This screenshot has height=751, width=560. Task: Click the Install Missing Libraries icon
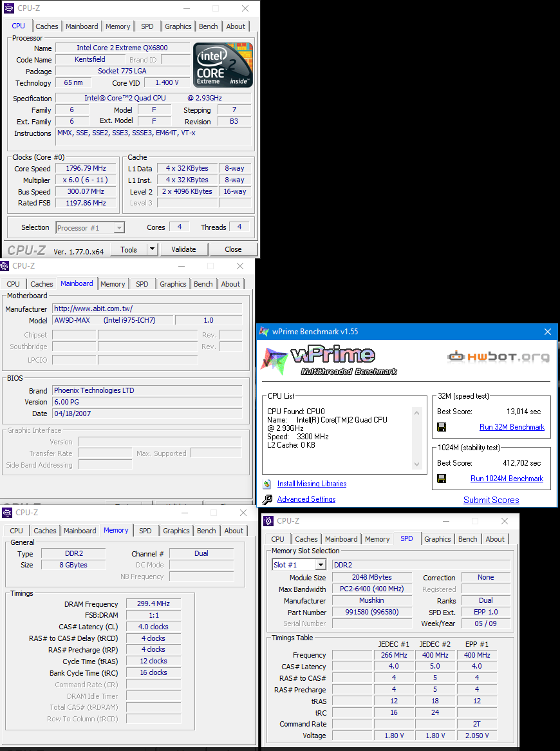point(267,484)
